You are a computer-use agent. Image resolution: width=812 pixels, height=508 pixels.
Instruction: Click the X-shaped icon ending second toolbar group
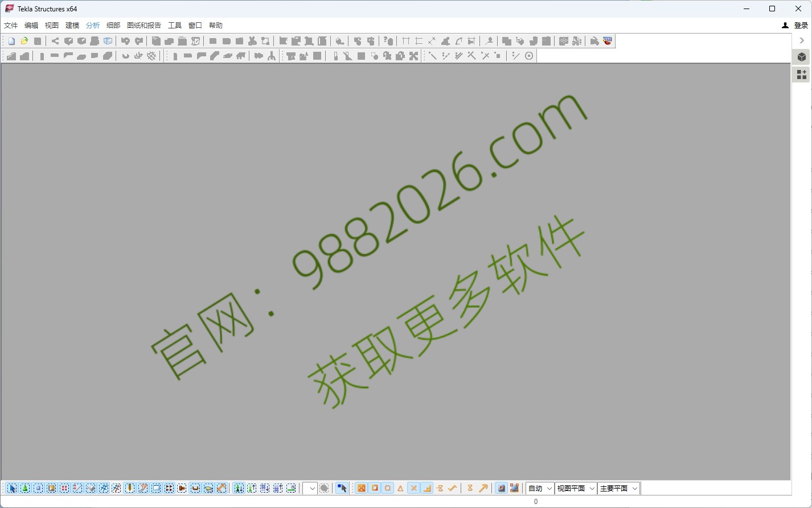[414, 56]
